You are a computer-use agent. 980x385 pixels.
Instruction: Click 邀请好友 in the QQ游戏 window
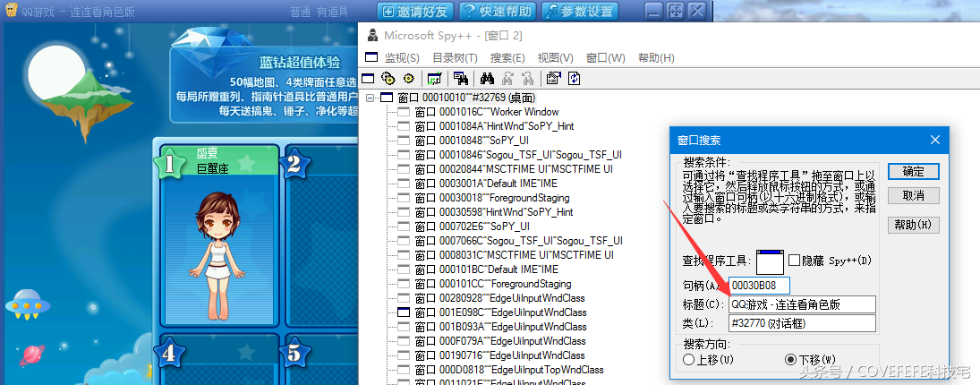click(415, 11)
